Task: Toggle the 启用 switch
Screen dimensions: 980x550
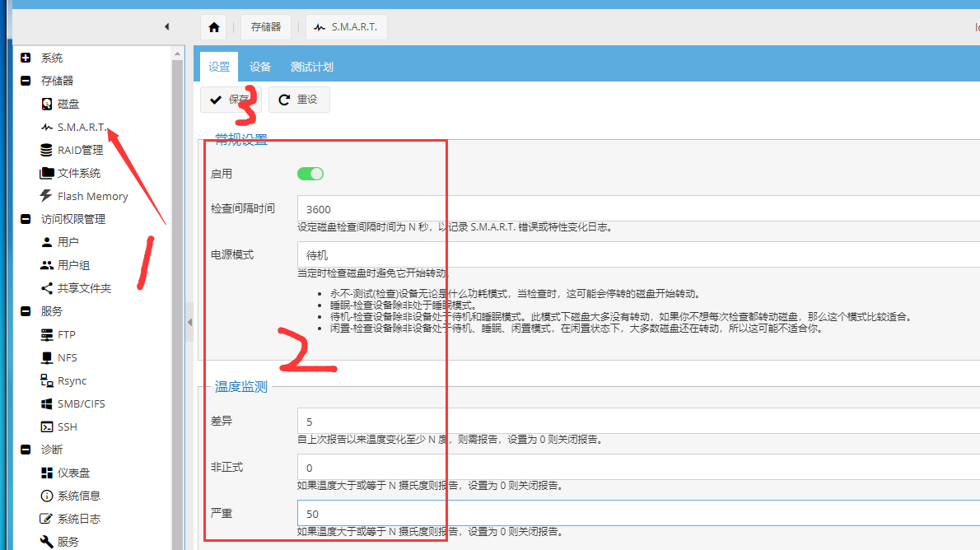Action: click(x=310, y=174)
